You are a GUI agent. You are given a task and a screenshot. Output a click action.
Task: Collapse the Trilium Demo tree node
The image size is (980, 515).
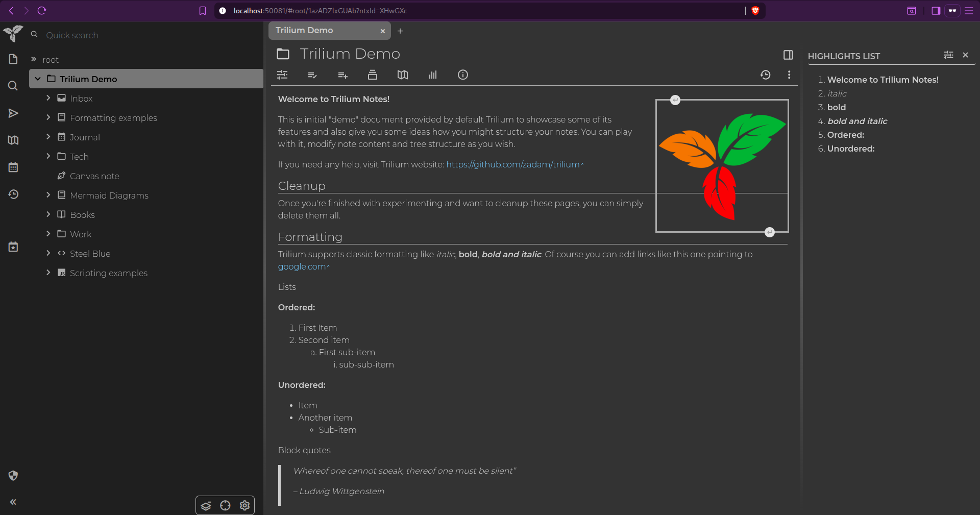click(38, 79)
